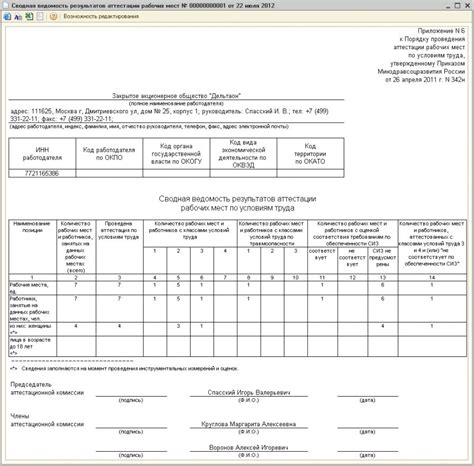474x466 pixels.
Task: Click the INN value 7721165386
Action: pyautogui.click(x=42, y=173)
